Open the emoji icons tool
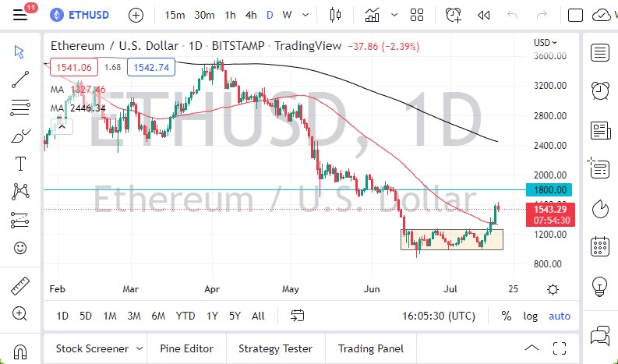Image resolution: width=618 pixels, height=364 pixels. 20,248
